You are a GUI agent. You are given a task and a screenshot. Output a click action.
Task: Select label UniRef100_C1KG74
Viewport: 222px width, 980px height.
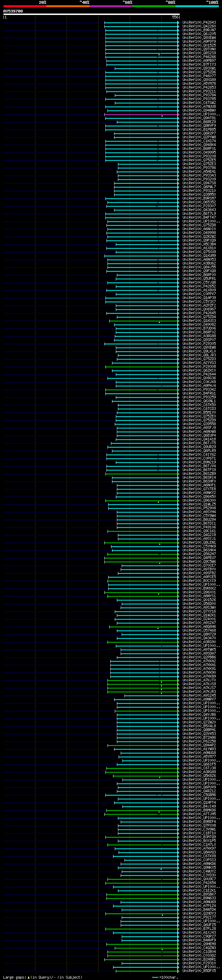(x=199, y=141)
